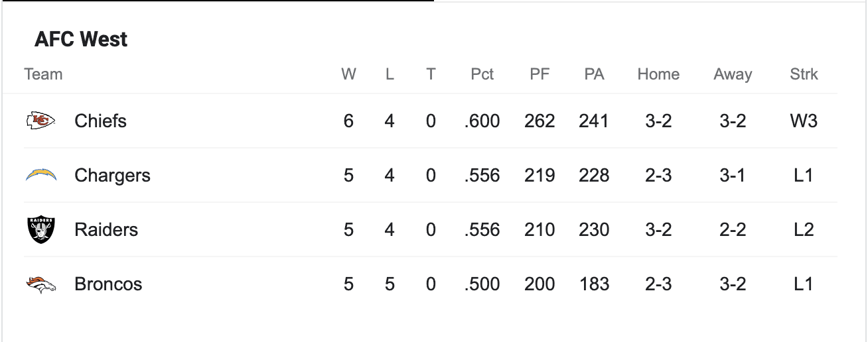Click the Raiders shield logo

pyautogui.click(x=40, y=229)
